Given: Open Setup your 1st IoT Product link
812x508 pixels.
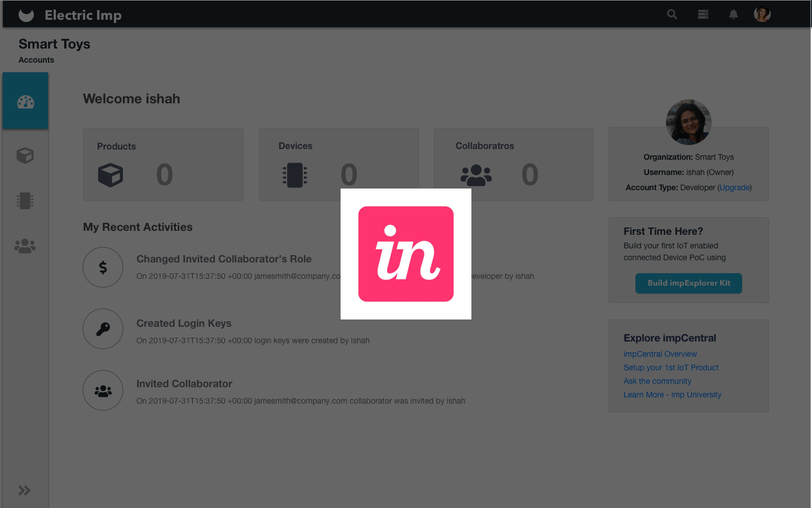Looking at the screenshot, I should 671,367.
